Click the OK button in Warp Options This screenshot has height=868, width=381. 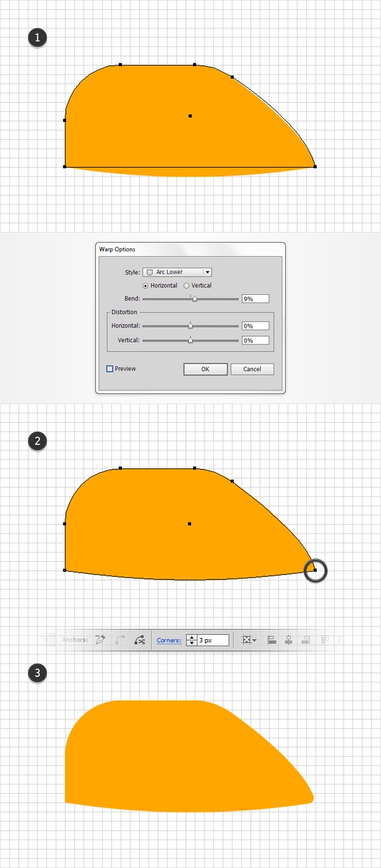pyautogui.click(x=205, y=369)
